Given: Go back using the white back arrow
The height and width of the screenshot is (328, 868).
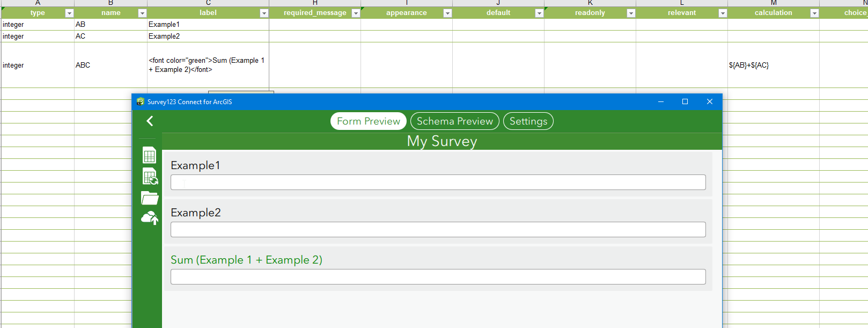Looking at the screenshot, I should [x=150, y=121].
